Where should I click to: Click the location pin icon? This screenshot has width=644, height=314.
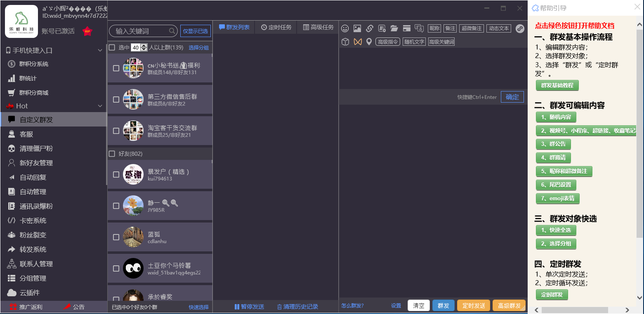coord(369,42)
